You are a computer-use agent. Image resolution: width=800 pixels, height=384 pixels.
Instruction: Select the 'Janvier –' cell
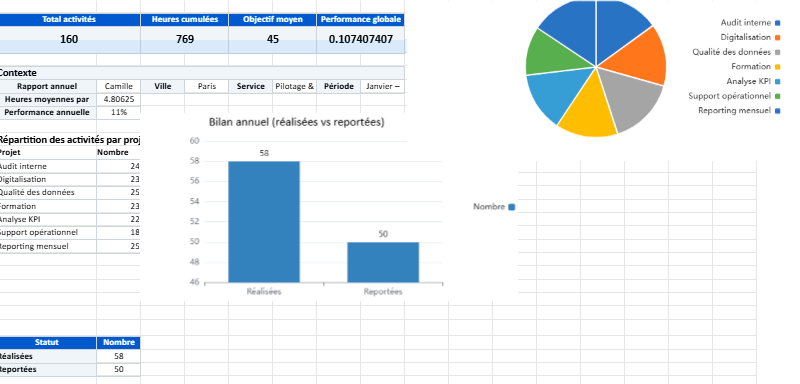(383, 86)
